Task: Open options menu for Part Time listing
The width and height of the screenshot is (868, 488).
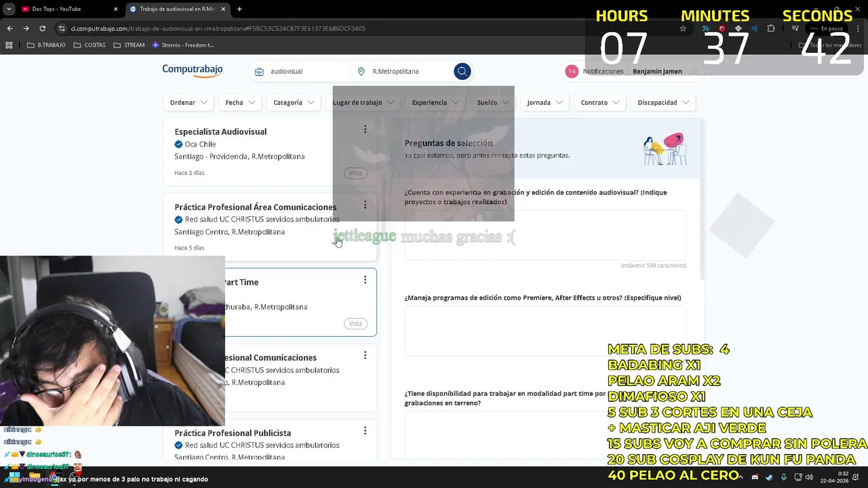Action: (365, 280)
